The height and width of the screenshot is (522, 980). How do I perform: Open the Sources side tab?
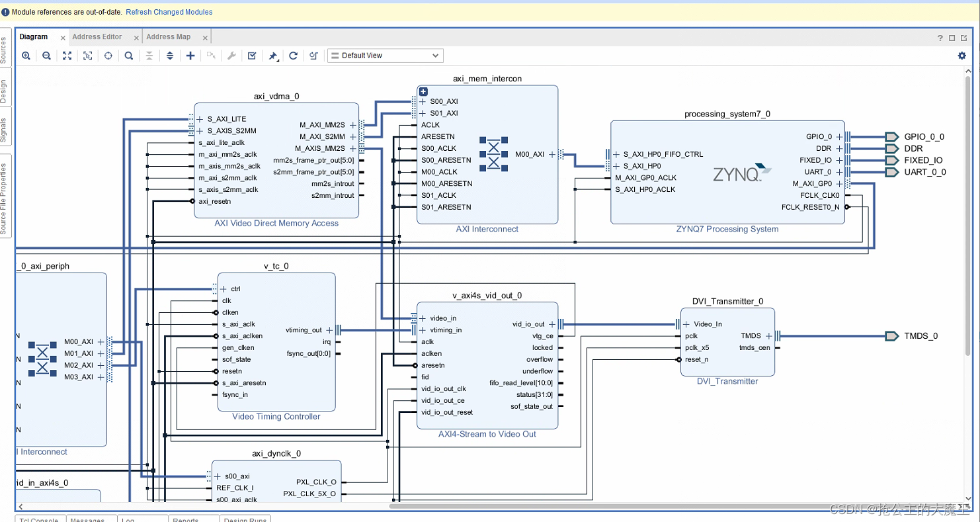pos(4,50)
